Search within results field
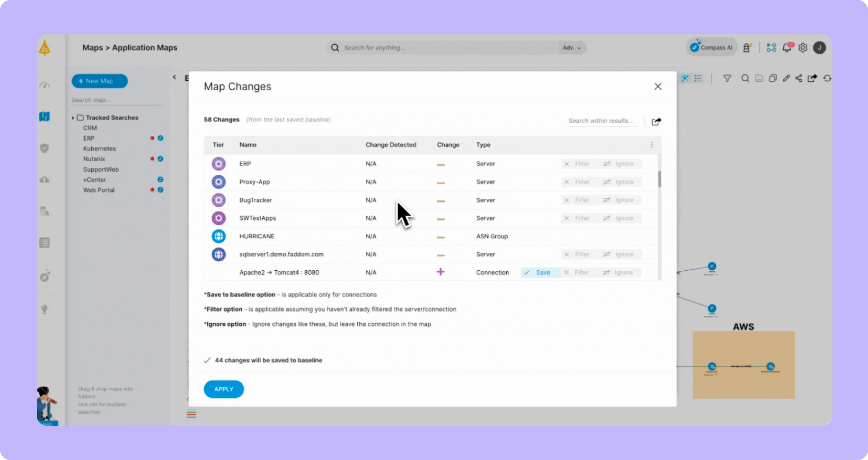 (603, 121)
